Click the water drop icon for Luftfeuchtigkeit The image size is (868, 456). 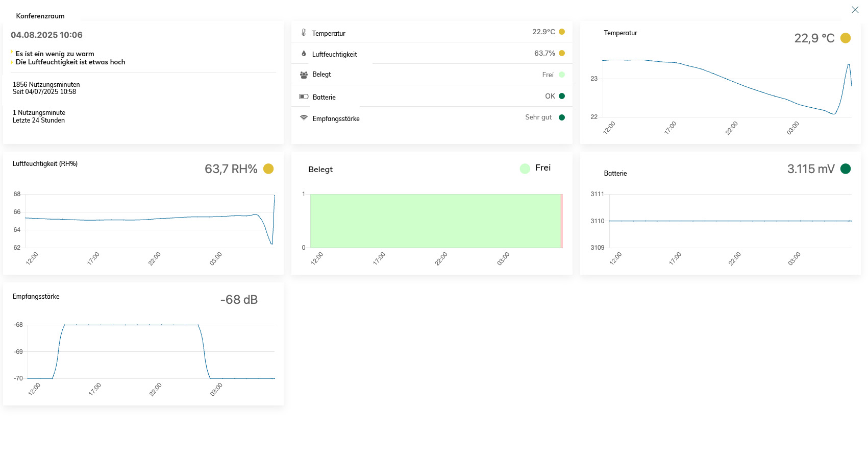(x=304, y=54)
